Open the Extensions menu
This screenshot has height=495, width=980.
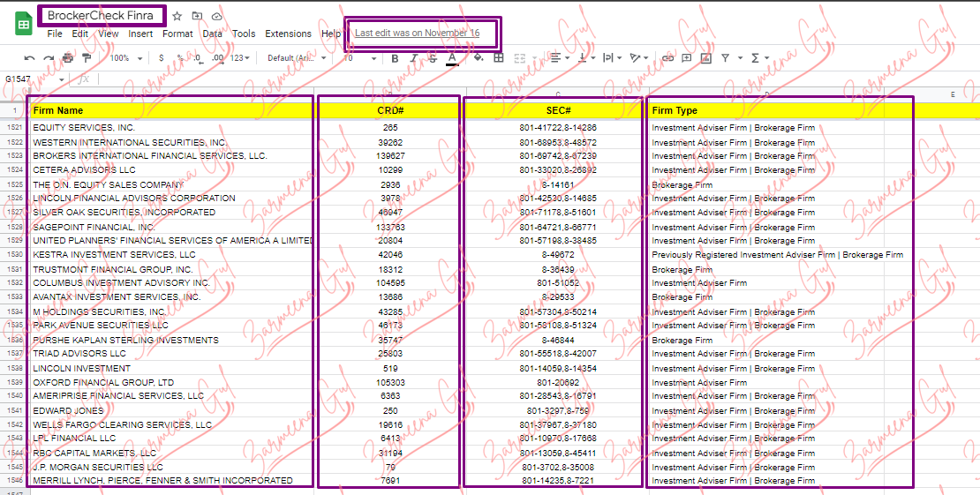[x=288, y=34]
